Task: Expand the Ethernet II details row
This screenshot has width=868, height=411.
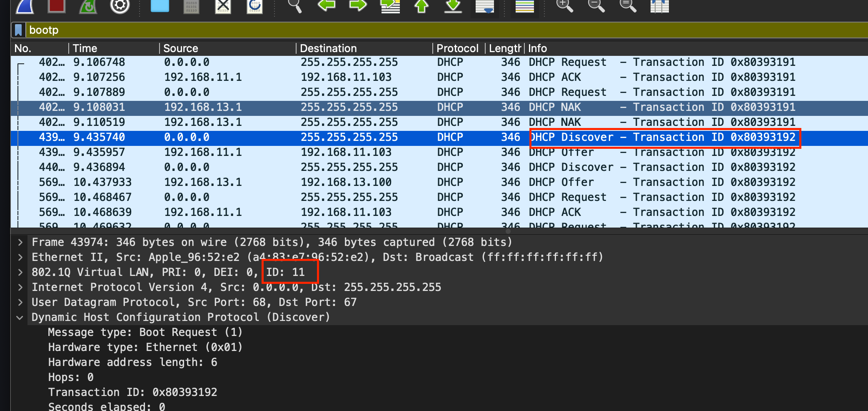Action: point(20,257)
